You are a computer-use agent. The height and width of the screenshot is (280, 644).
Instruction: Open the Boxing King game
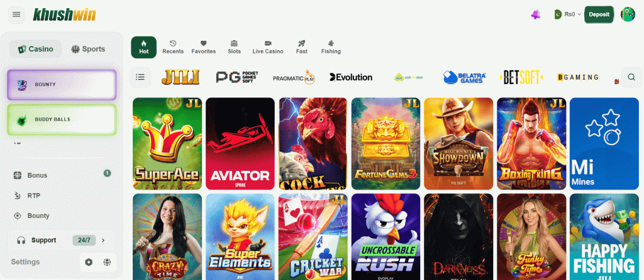tap(531, 144)
